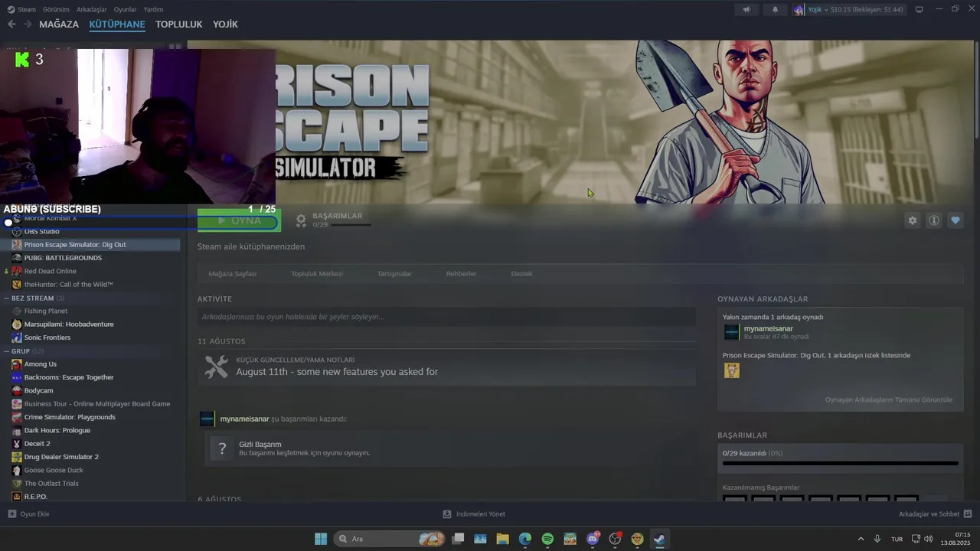Screen dimensions: 980x551
Task: Click the İndirmeleri Yönet download icon
Action: [x=447, y=514]
